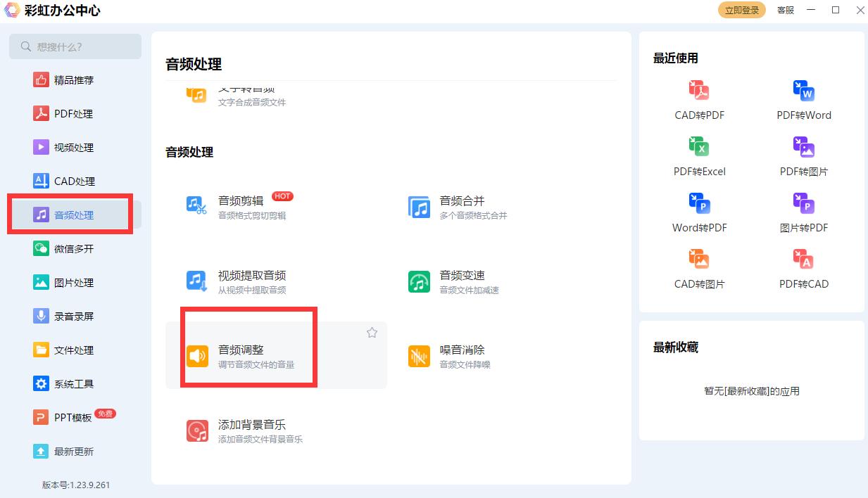This screenshot has width=868, height=498.
Task: Select the 音频合并 audio merge tool
Action: pos(462,206)
